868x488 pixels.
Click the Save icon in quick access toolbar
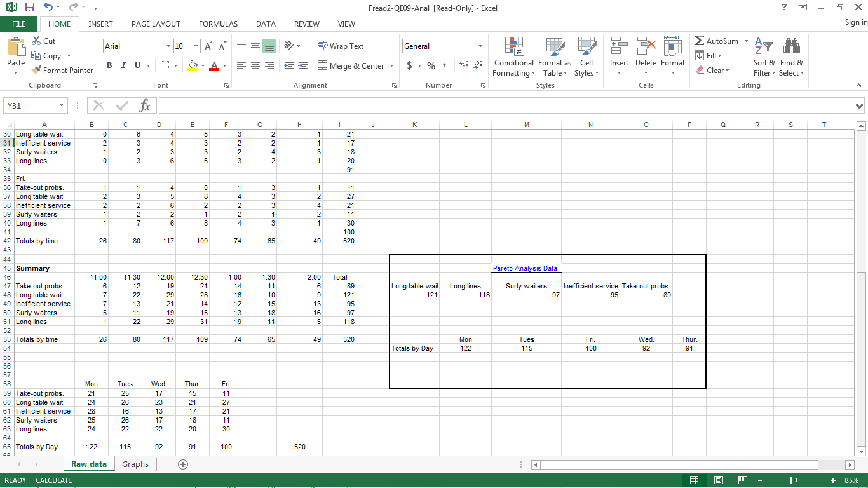click(29, 8)
